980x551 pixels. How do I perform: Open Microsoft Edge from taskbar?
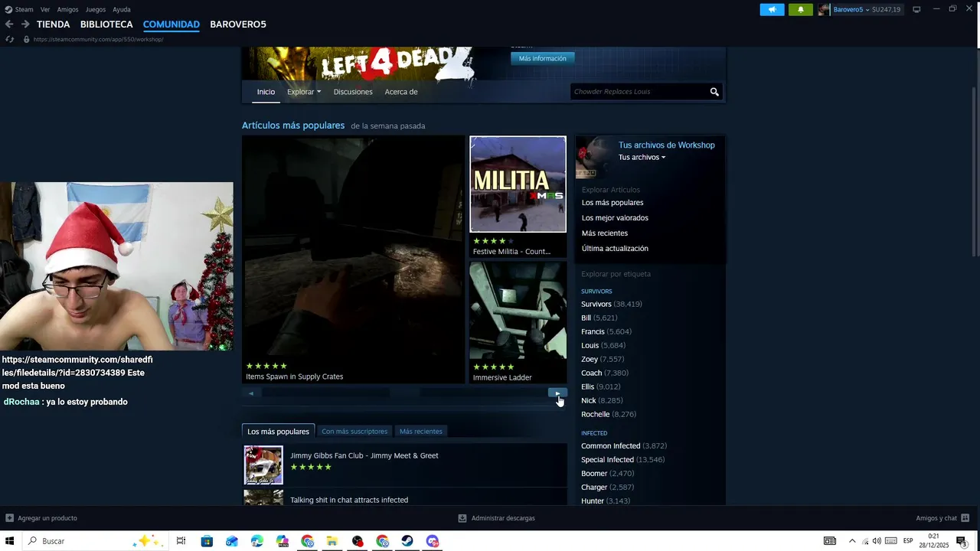pos(257,541)
